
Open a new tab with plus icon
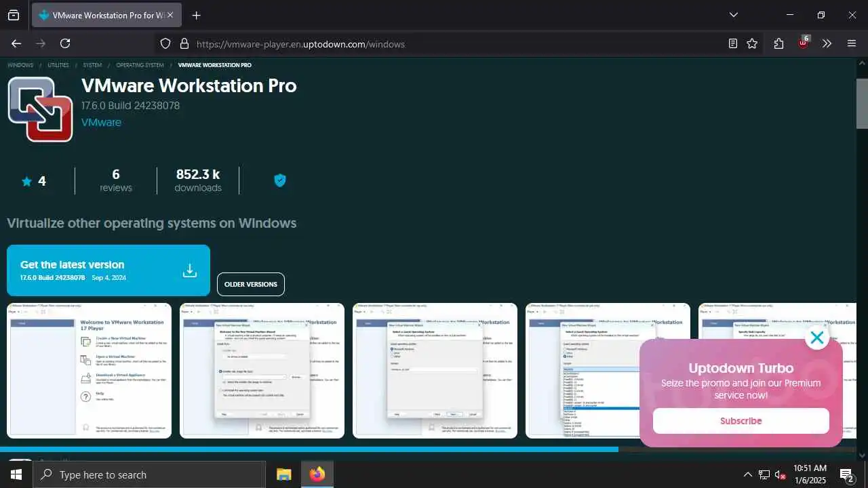click(x=197, y=15)
